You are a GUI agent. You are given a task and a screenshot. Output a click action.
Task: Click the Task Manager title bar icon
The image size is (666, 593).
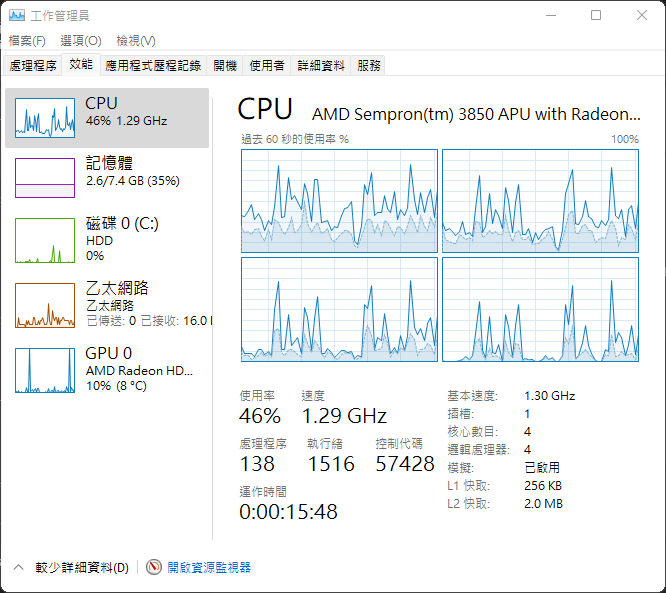17,15
